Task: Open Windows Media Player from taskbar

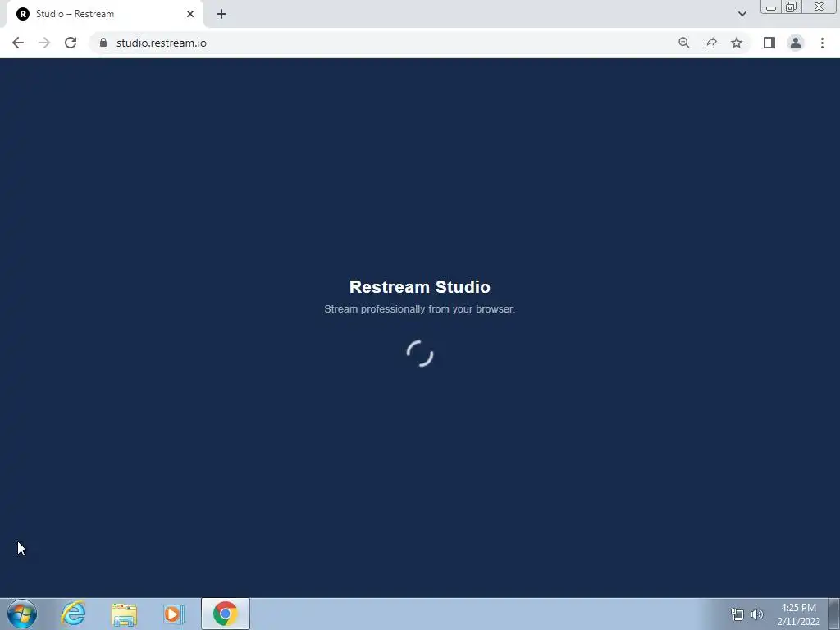Action: point(174,614)
